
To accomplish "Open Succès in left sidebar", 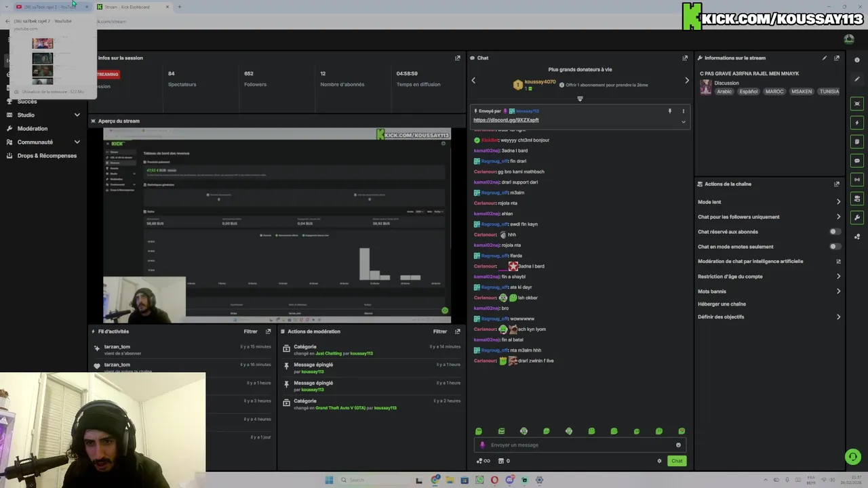I will (x=27, y=102).
